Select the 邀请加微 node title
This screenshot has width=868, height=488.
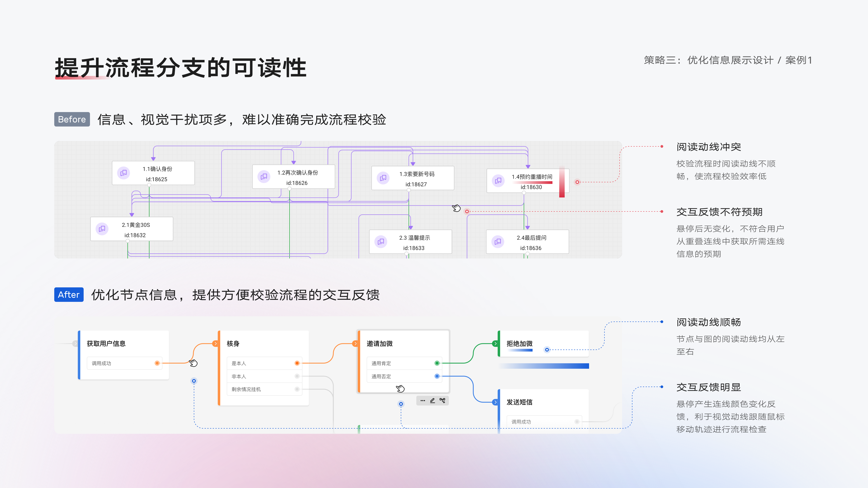(x=380, y=343)
